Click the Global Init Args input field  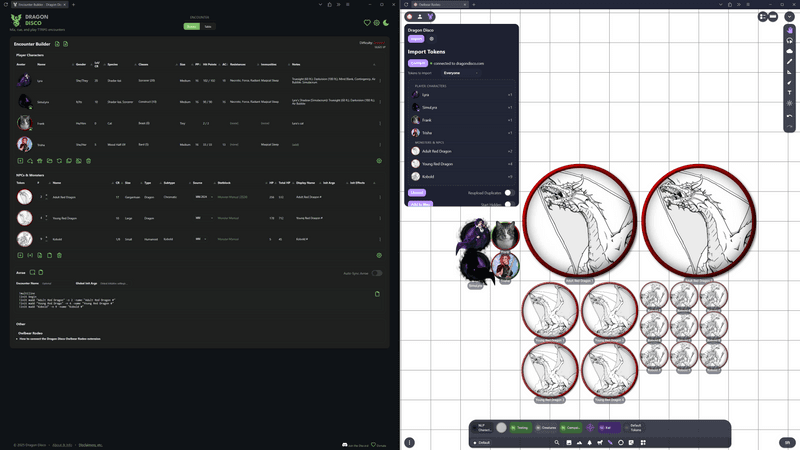click(113, 283)
